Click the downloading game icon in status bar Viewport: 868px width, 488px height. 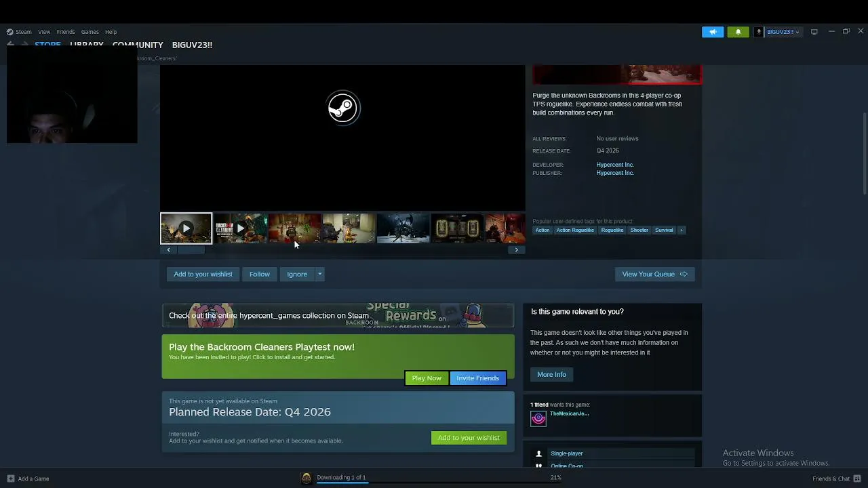[x=307, y=479]
